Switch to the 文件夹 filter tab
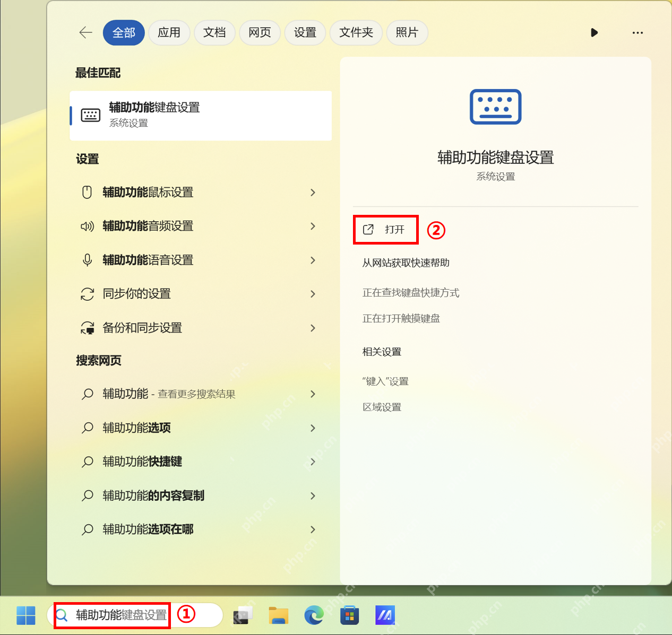672x635 pixels. tap(356, 32)
